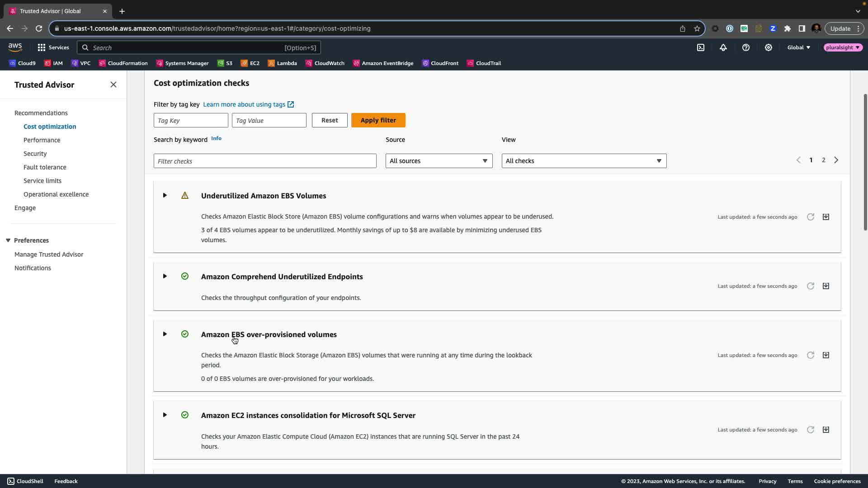Download Amazon Comprehend Underutilized Endpoints results
868x488 pixels.
[826, 286]
